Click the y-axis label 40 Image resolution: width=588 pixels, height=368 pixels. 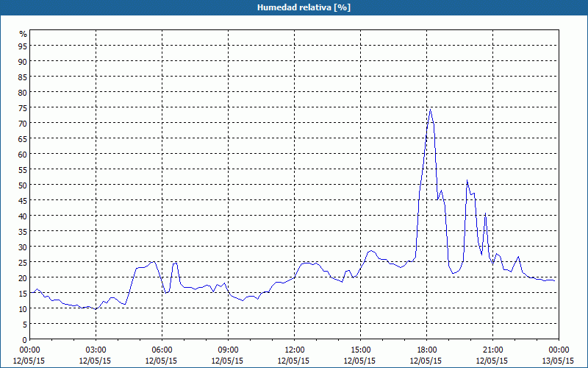pos(23,216)
